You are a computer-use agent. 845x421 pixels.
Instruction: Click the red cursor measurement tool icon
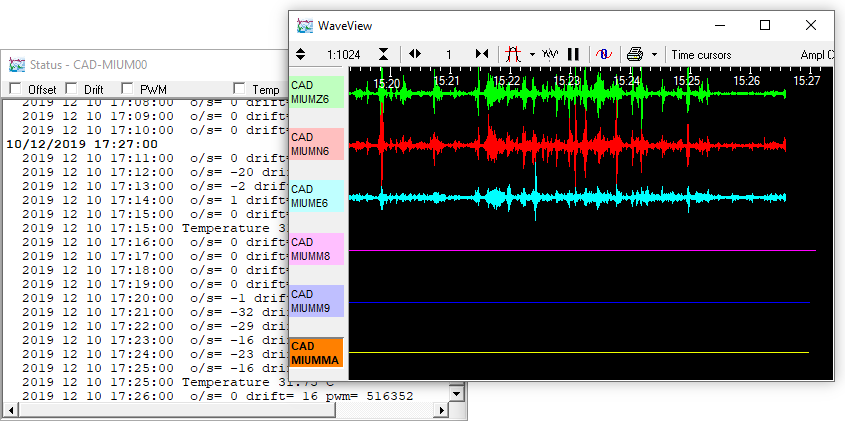click(513, 54)
